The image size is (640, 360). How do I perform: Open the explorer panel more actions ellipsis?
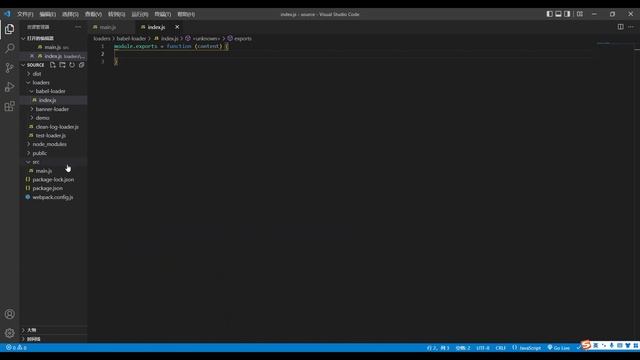(x=78, y=27)
